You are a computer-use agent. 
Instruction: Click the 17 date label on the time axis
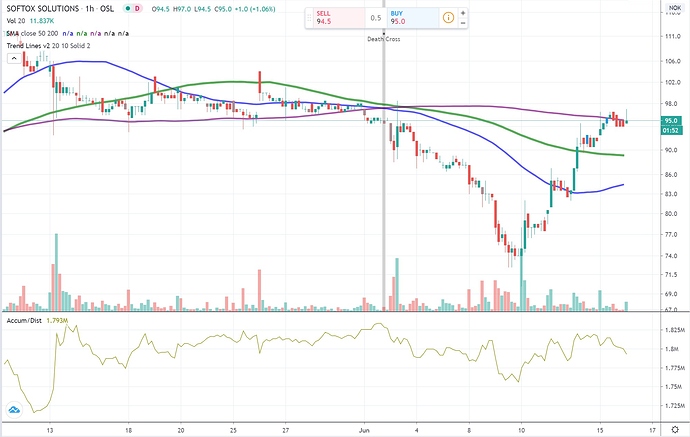click(x=652, y=430)
